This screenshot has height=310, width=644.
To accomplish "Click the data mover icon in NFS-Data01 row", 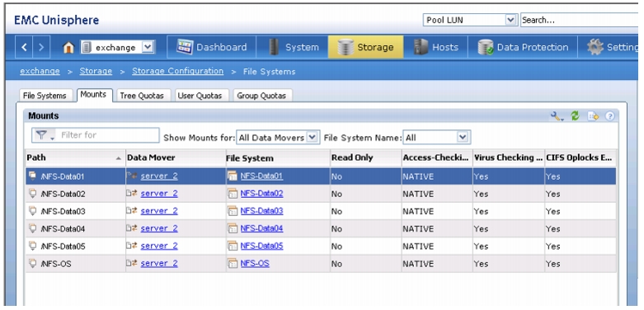I will point(132,176).
